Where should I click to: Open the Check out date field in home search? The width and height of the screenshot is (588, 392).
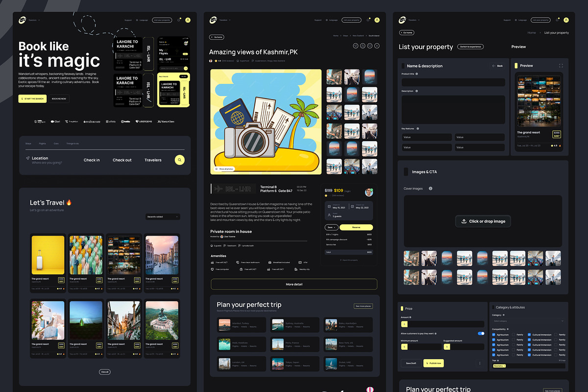point(122,160)
